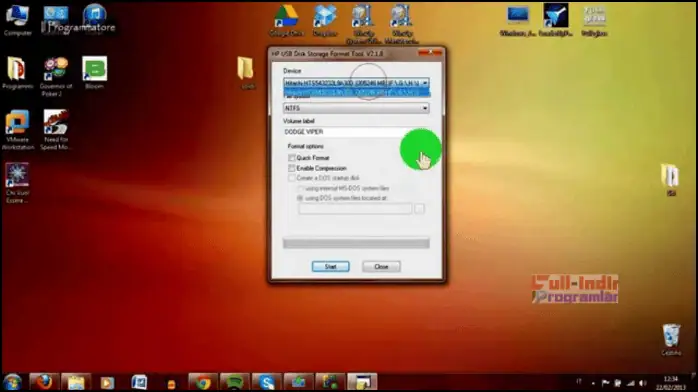Viewport: 698px width, 392px height.
Task: Collapse the Device dropdown arrow
Action: pos(425,83)
